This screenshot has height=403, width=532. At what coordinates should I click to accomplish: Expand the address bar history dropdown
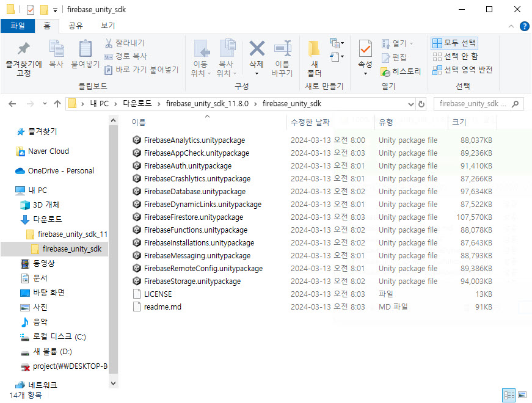tap(411, 104)
